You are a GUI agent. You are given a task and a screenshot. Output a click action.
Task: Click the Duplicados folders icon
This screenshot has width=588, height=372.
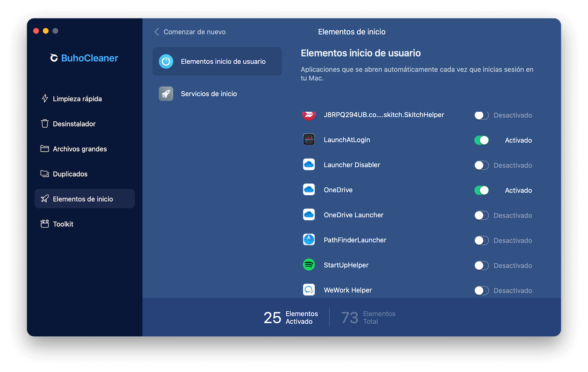click(45, 174)
